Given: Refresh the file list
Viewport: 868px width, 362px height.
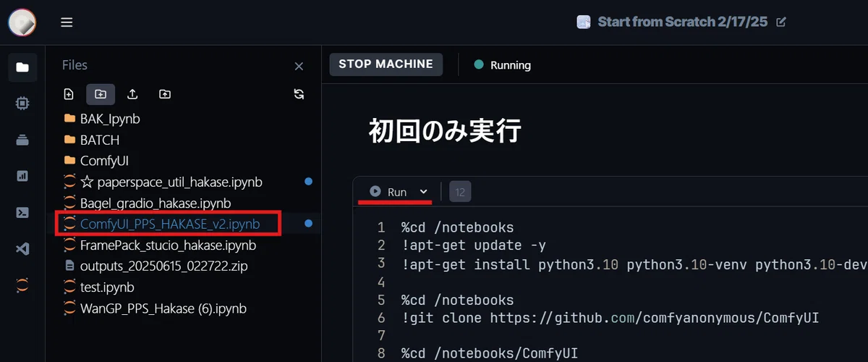Looking at the screenshot, I should pyautogui.click(x=299, y=94).
